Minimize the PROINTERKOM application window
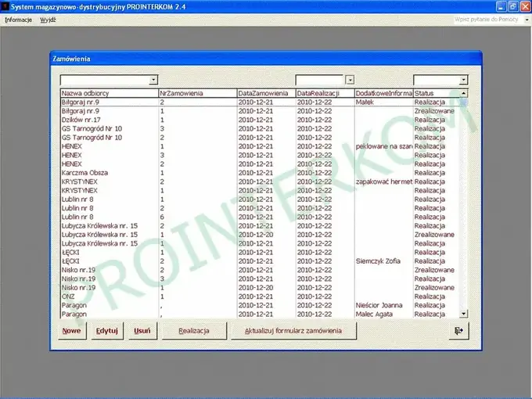 [x=501, y=6]
